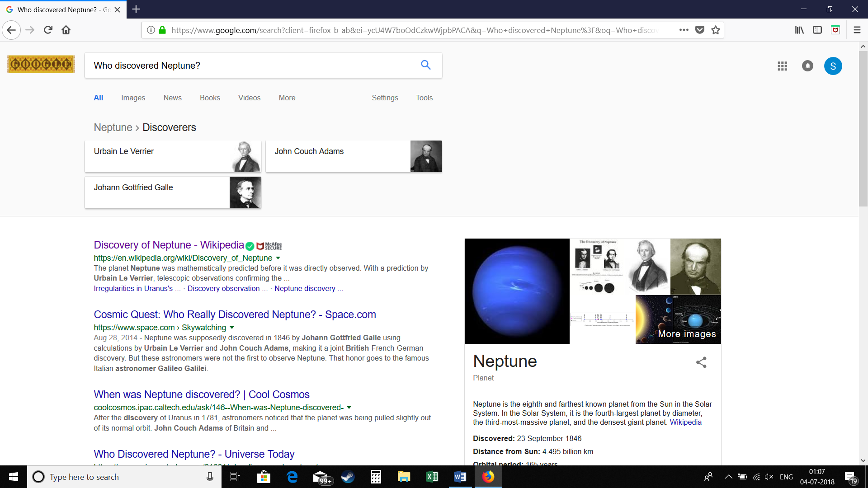Open Who Discovered Neptune Universe Today result
This screenshot has height=488, width=868.
pos(194,454)
